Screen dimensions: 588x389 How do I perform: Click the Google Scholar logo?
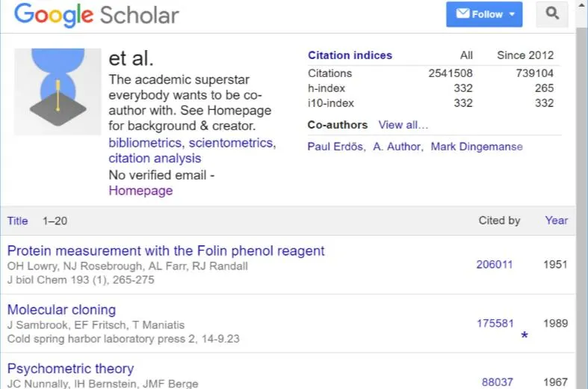tap(96, 15)
